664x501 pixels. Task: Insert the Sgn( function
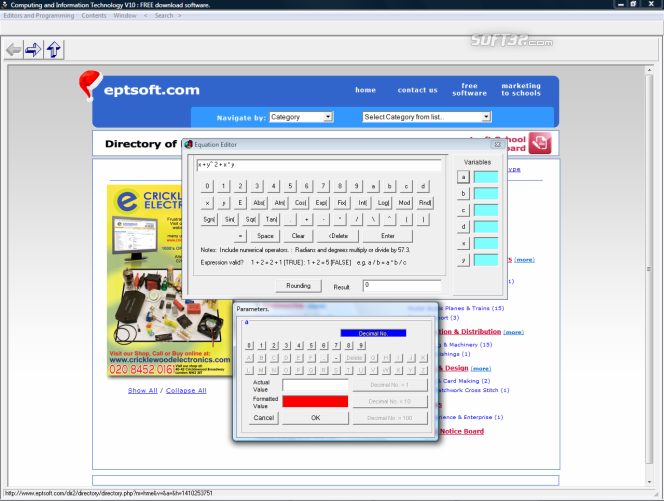(x=209, y=219)
